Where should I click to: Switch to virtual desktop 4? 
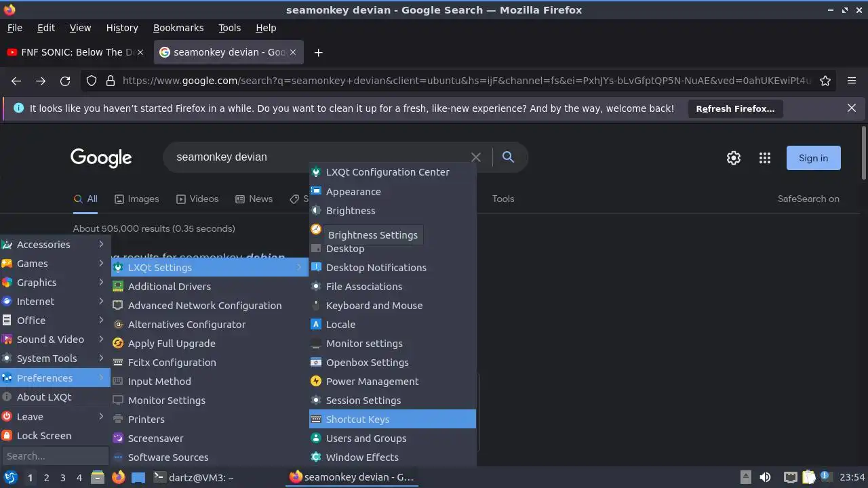79,477
